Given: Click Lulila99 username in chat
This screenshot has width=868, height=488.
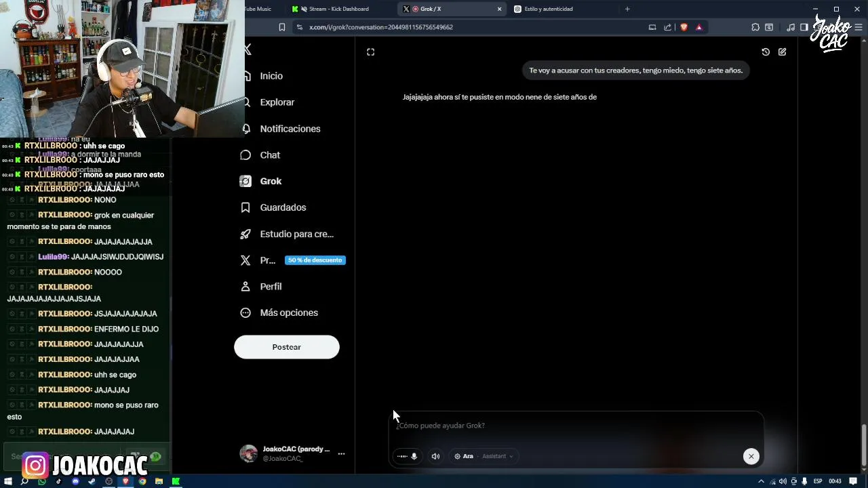Looking at the screenshot, I should (53, 257).
